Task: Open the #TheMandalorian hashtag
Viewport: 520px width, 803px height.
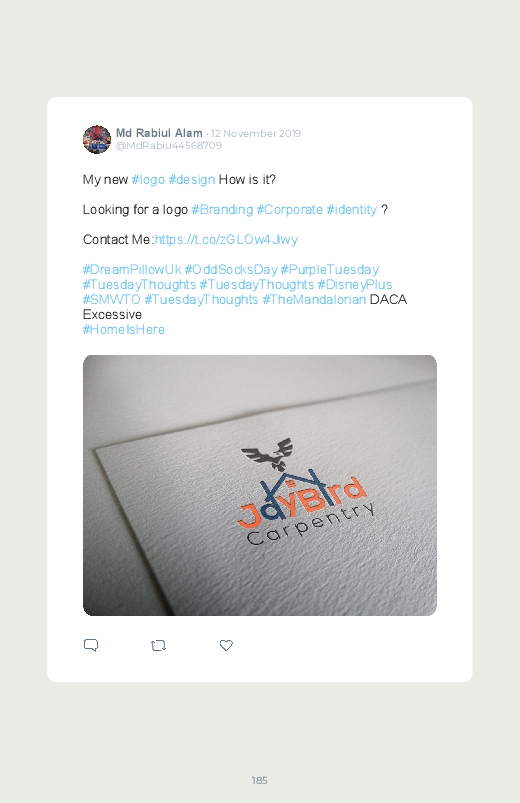Action: [x=314, y=300]
